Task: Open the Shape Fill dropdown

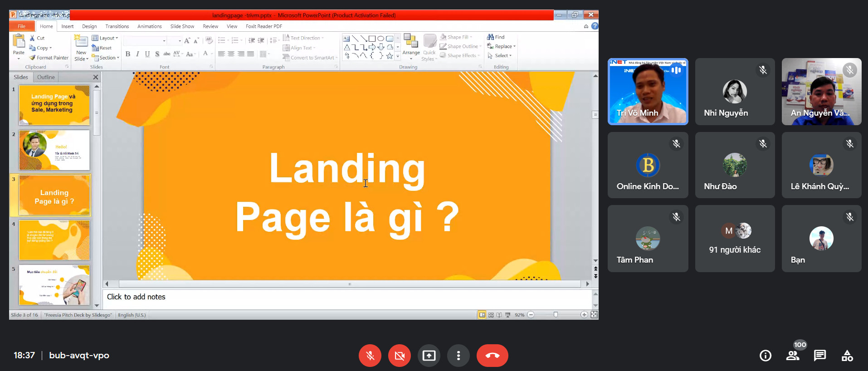Action: (457, 37)
